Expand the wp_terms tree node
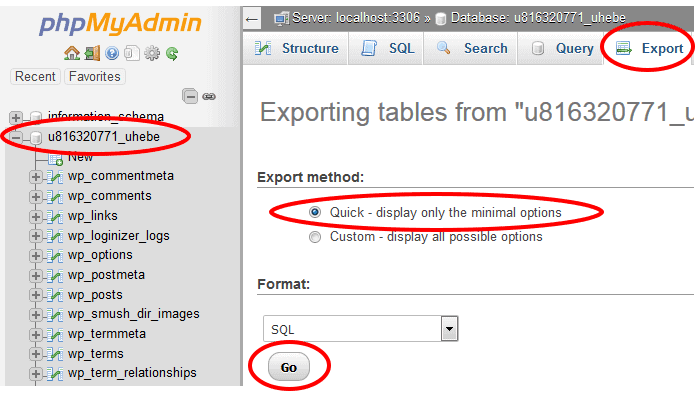Screen dimensions: 696x396 click(x=36, y=354)
